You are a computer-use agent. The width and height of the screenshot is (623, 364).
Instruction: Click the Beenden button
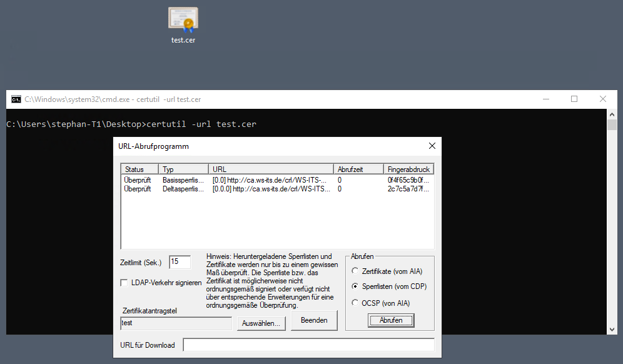pyautogui.click(x=314, y=320)
